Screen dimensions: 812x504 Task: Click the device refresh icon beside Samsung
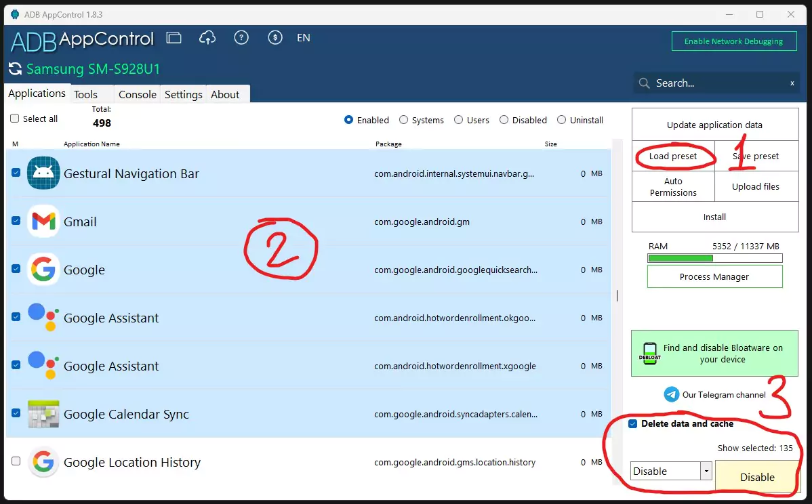[x=15, y=68]
